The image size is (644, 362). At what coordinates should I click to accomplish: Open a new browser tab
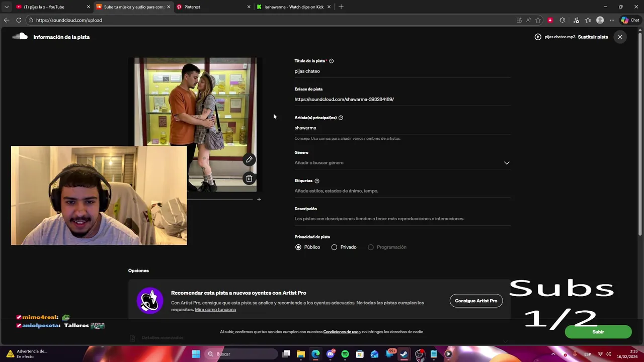pyautogui.click(x=341, y=7)
